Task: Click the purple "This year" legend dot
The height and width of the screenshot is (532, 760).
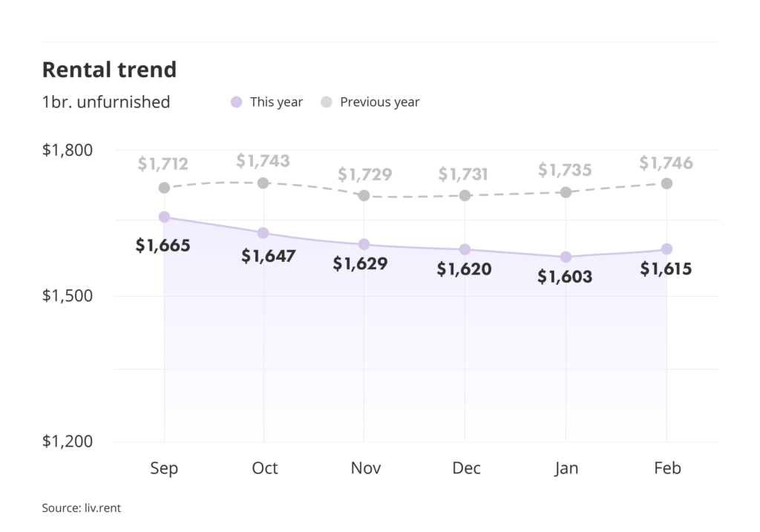Action: (237, 102)
